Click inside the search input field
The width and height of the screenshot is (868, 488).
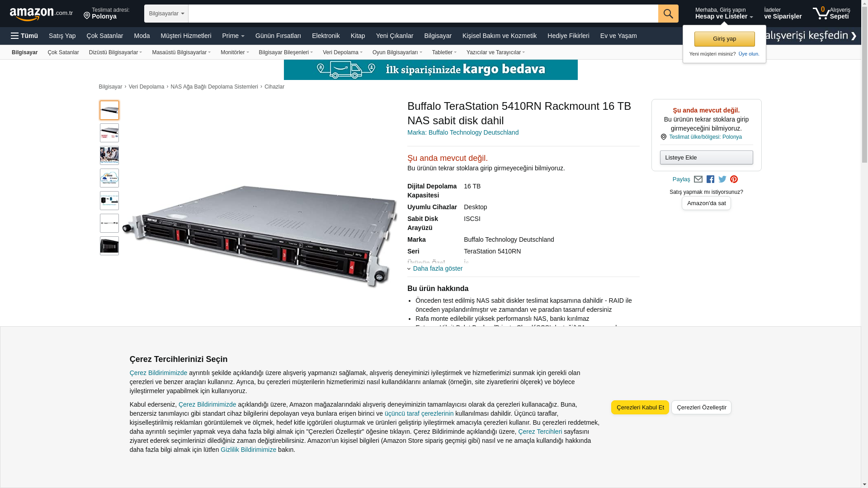pyautogui.click(x=423, y=14)
